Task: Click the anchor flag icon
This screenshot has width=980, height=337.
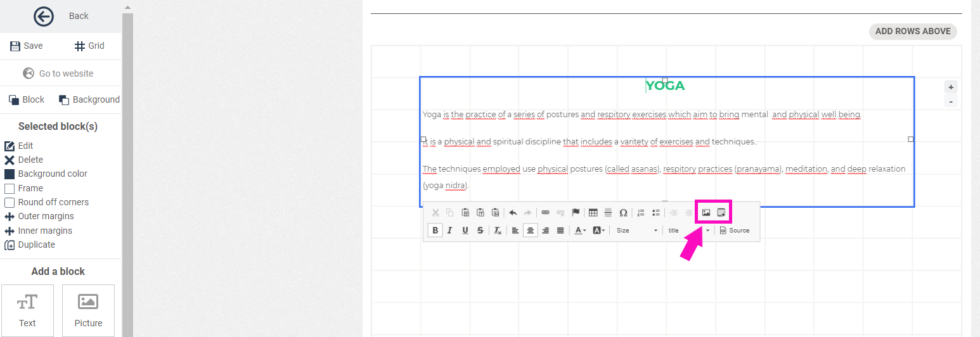Action: (x=576, y=213)
